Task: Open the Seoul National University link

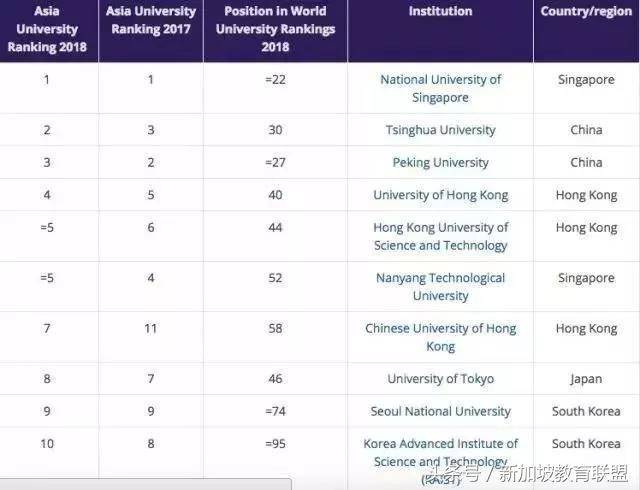Action: pos(440,411)
